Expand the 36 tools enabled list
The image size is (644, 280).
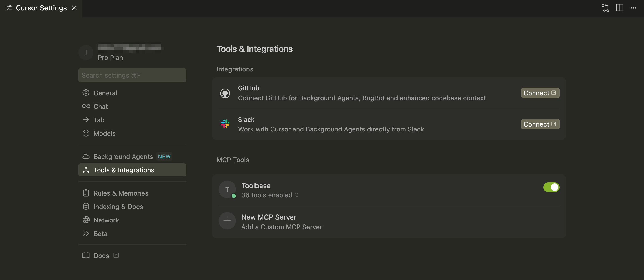coord(270,195)
